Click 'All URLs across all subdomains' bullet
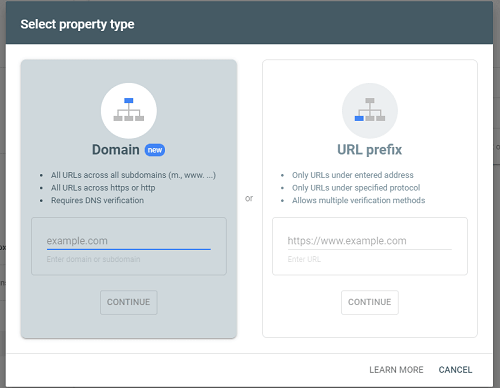This screenshot has height=388, width=500. pyautogui.click(x=133, y=175)
